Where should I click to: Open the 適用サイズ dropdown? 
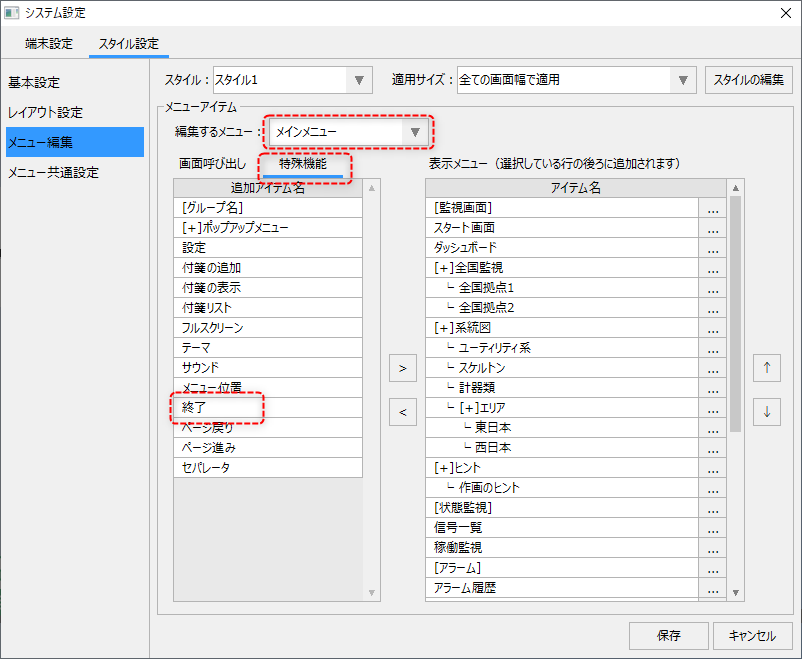(x=683, y=80)
